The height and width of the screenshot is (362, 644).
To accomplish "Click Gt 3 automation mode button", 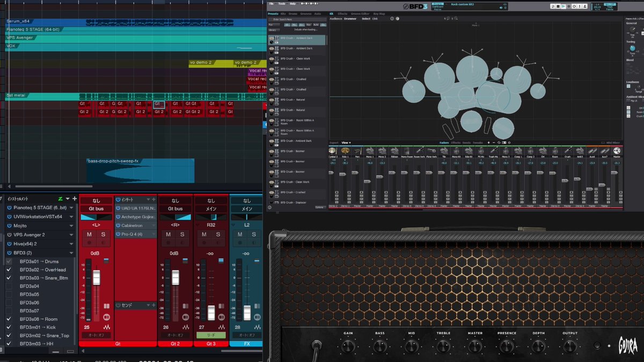I will click(x=211, y=335).
